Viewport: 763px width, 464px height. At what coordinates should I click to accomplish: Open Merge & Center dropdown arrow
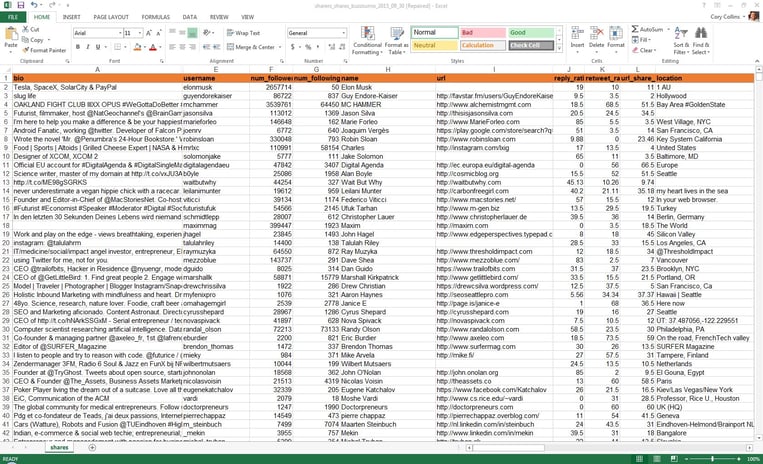click(x=280, y=47)
